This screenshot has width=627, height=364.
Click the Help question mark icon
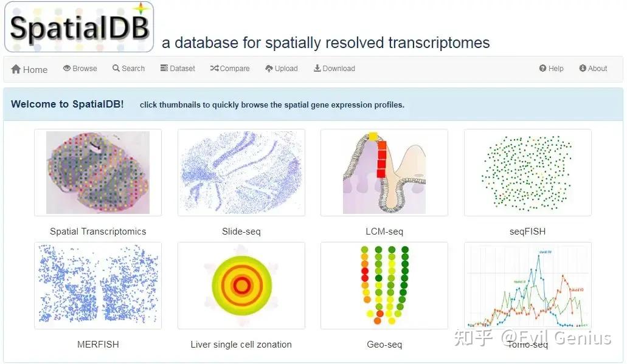point(542,69)
